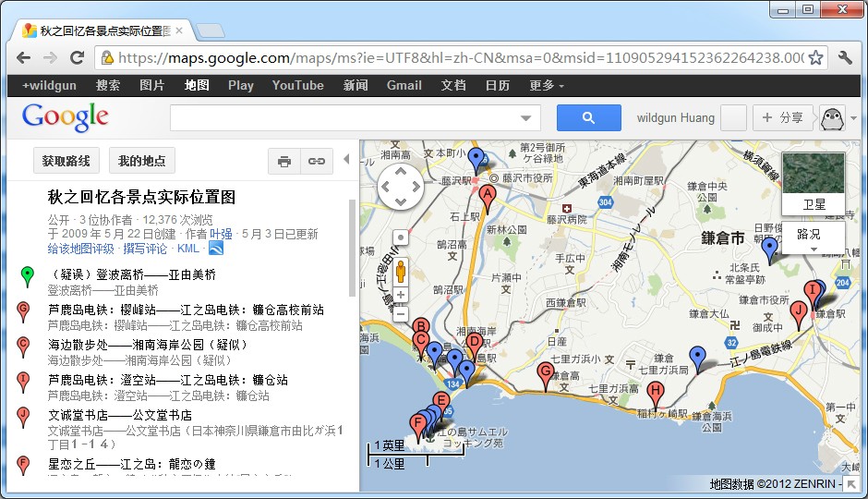
Task: Open the KML link
Action: point(187,249)
